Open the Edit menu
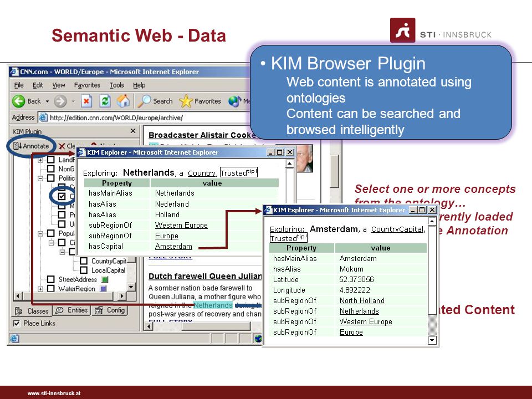Screen dimensions: 532x399 pyautogui.click(x=38, y=85)
